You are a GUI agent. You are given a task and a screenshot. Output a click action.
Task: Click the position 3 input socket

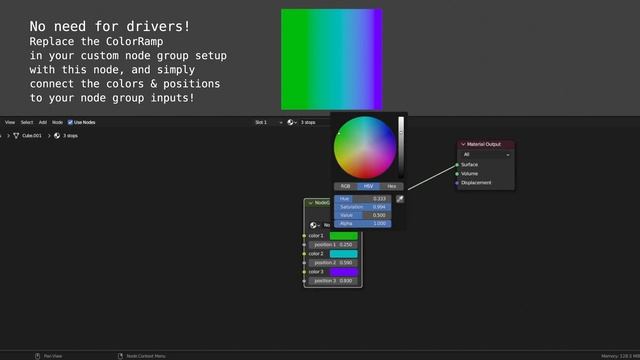pos(304,281)
